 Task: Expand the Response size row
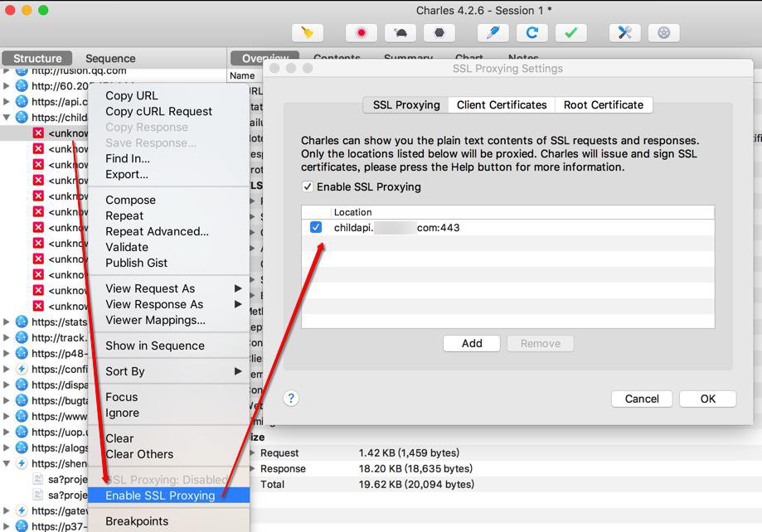click(253, 469)
